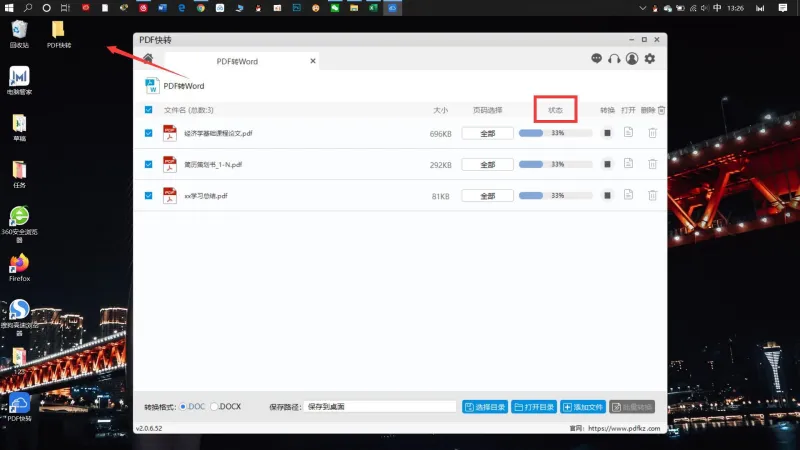Click the version text v2.0.6.52
This screenshot has width=800, height=450.
point(149,429)
